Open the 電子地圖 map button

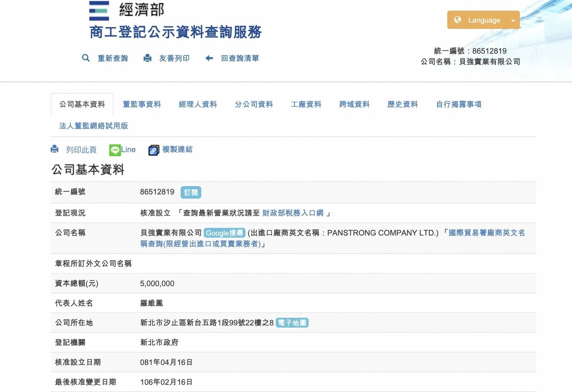pyautogui.click(x=292, y=323)
